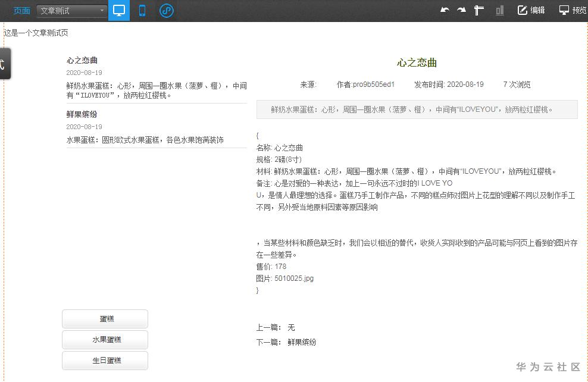Viewport: 588px width, 382px height.
Task: Select the 蛋糕 category button
Action: (105, 319)
